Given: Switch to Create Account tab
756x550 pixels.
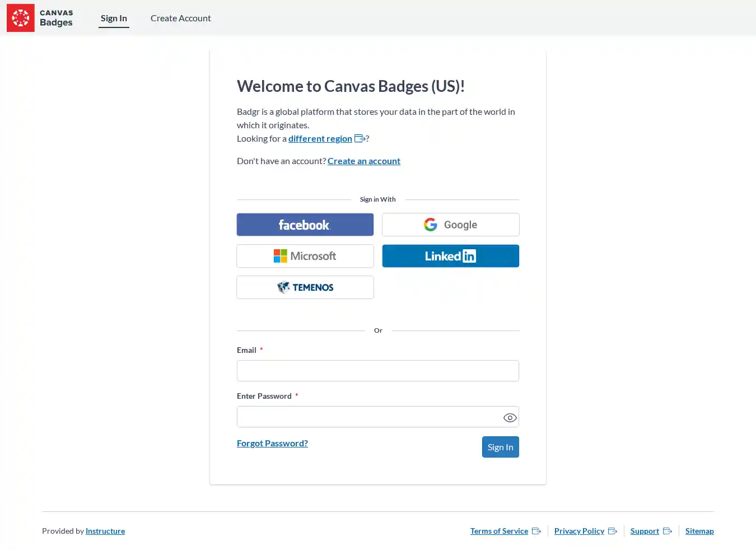Looking at the screenshot, I should [180, 18].
